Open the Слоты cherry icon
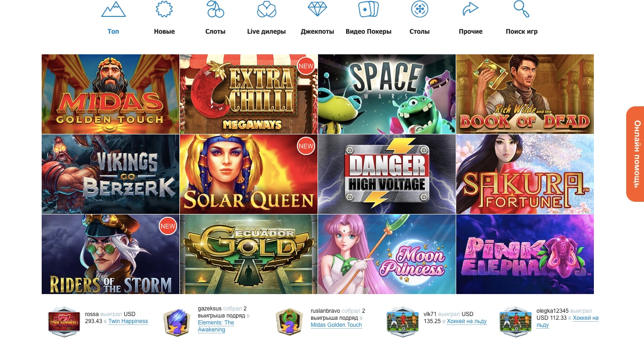644x339 pixels. click(x=215, y=9)
